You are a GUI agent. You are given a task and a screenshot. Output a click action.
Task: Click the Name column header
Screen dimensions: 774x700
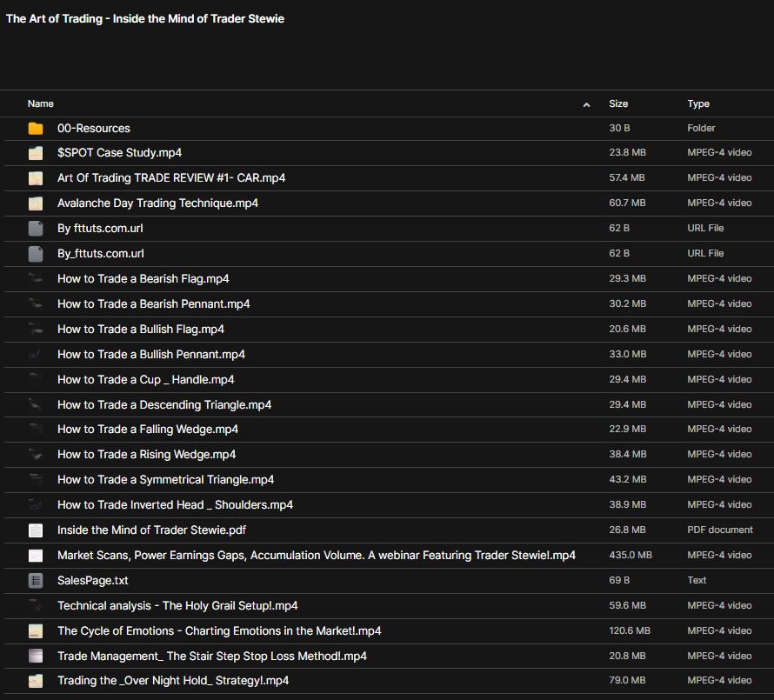click(x=40, y=103)
